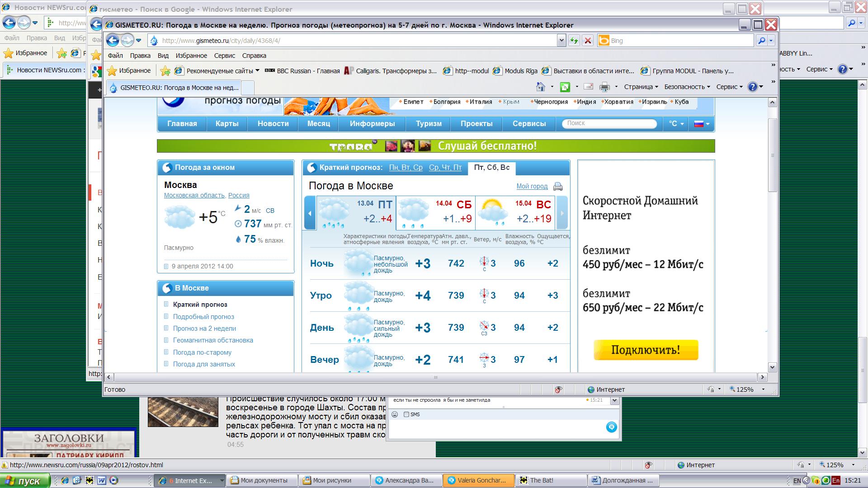The height and width of the screenshot is (488, 868).
Task: Refresh the GISMETEO page
Action: (574, 41)
